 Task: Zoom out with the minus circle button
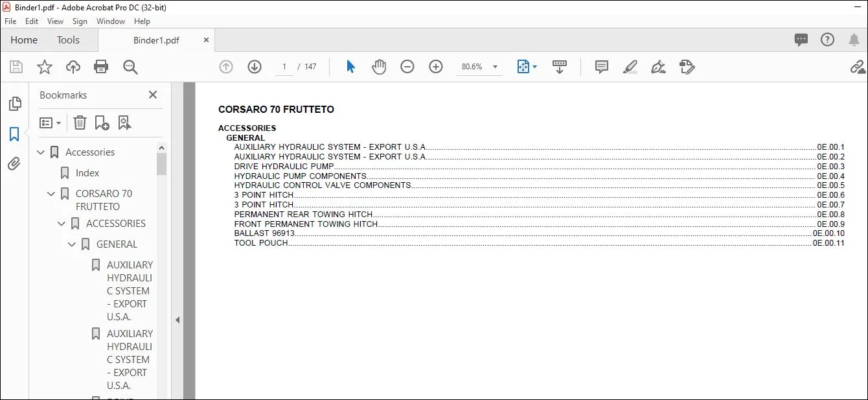(x=407, y=67)
